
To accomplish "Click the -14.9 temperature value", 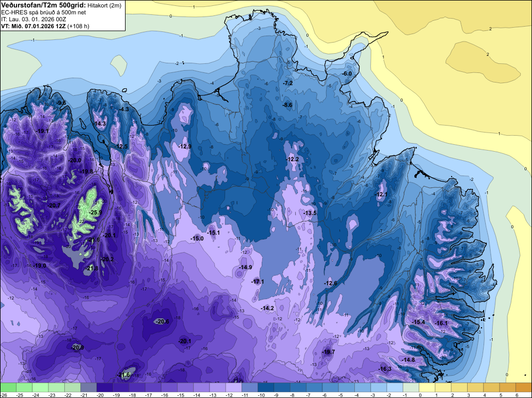I will point(246,267).
